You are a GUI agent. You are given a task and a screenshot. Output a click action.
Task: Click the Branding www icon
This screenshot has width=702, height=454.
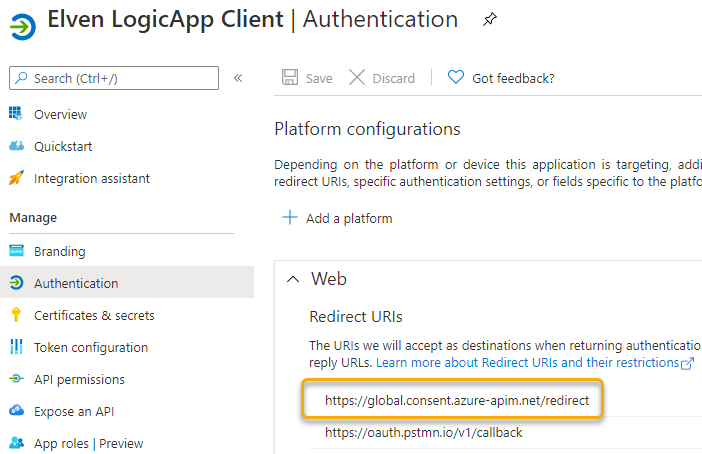coord(17,250)
